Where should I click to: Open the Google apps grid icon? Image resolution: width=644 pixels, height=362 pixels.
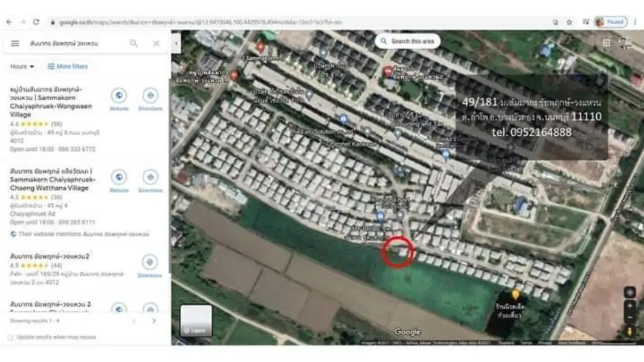click(x=606, y=43)
